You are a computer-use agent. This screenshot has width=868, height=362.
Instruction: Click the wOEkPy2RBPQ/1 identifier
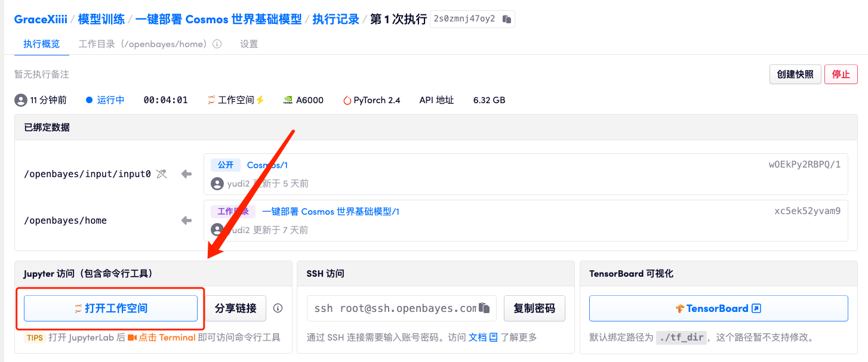pos(805,165)
